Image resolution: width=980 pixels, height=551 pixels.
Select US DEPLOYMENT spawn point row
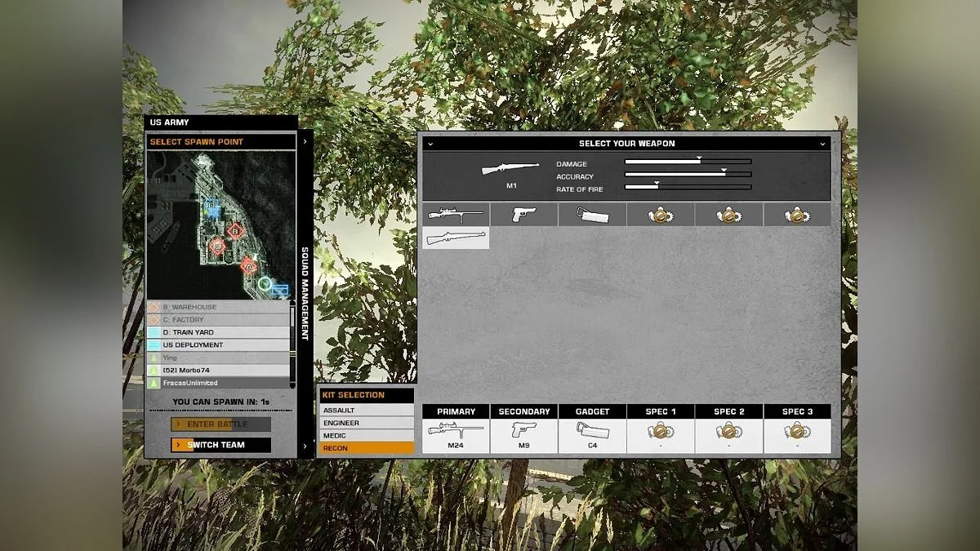(218, 345)
